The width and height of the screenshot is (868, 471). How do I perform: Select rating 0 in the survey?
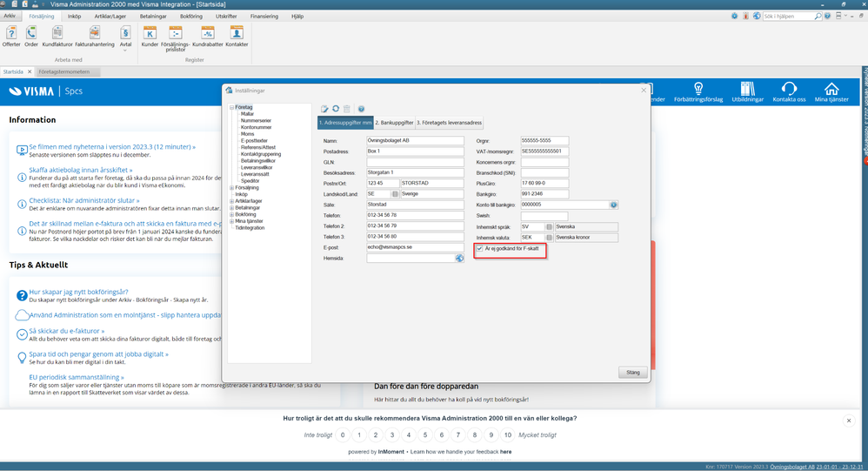coord(343,435)
